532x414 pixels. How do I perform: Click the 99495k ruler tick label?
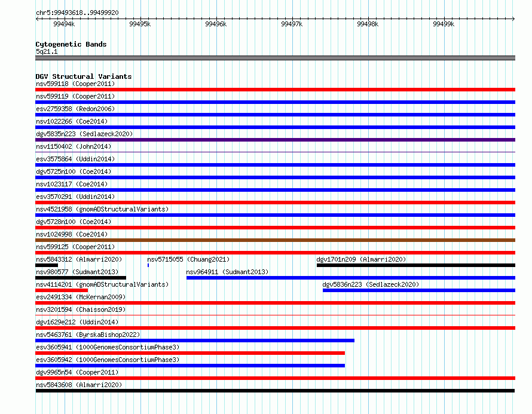tap(140, 24)
